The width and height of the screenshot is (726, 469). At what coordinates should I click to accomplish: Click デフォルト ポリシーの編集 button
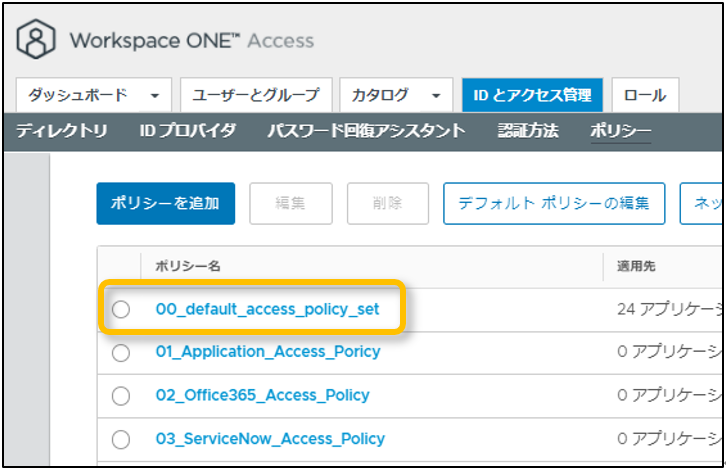[x=554, y=203]
